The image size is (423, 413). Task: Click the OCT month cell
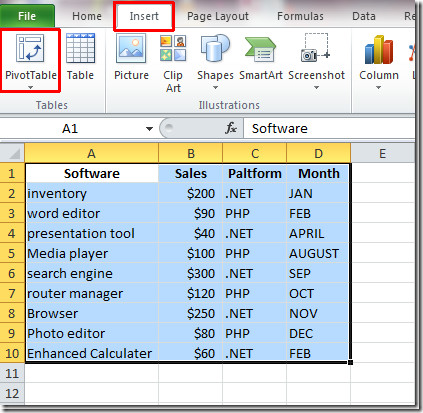[x=318, y=293]
